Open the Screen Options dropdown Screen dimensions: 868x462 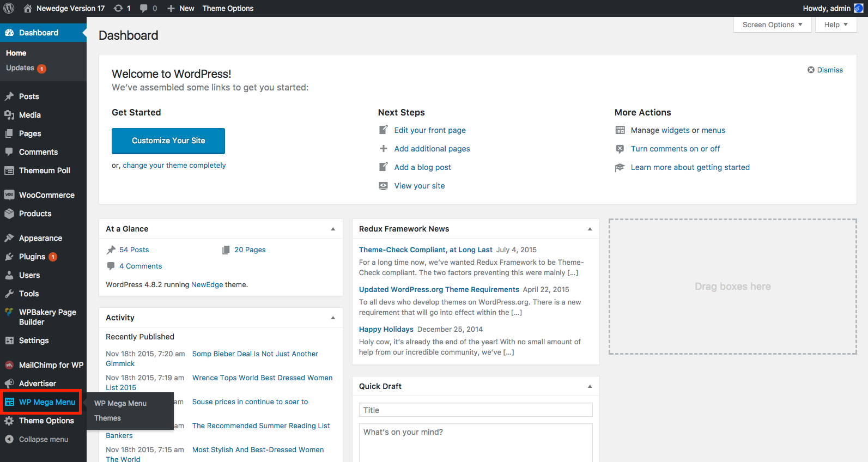(x=772, y=25)
